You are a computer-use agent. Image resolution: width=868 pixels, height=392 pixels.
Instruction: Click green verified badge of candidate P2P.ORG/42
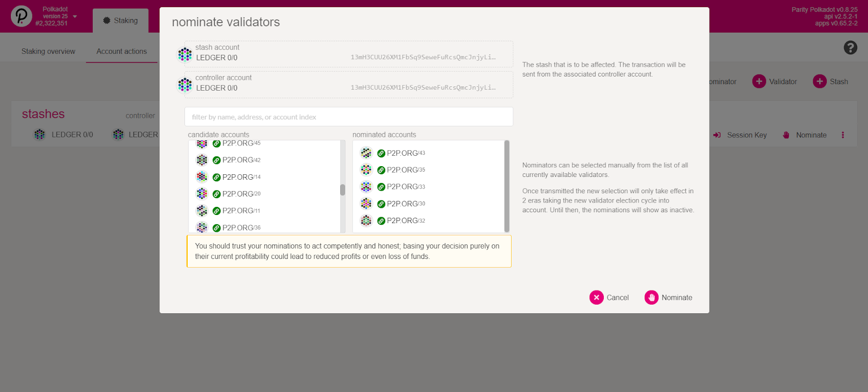(x=216, y=160)
